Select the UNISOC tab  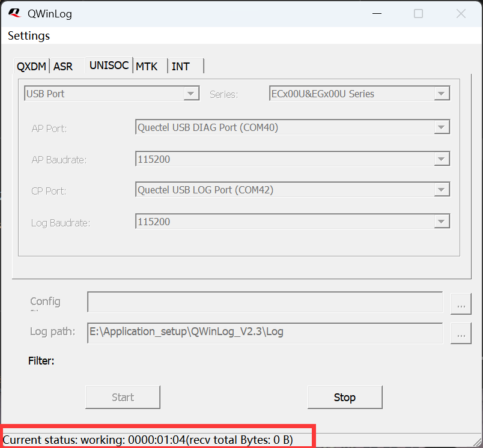point(109,65)
